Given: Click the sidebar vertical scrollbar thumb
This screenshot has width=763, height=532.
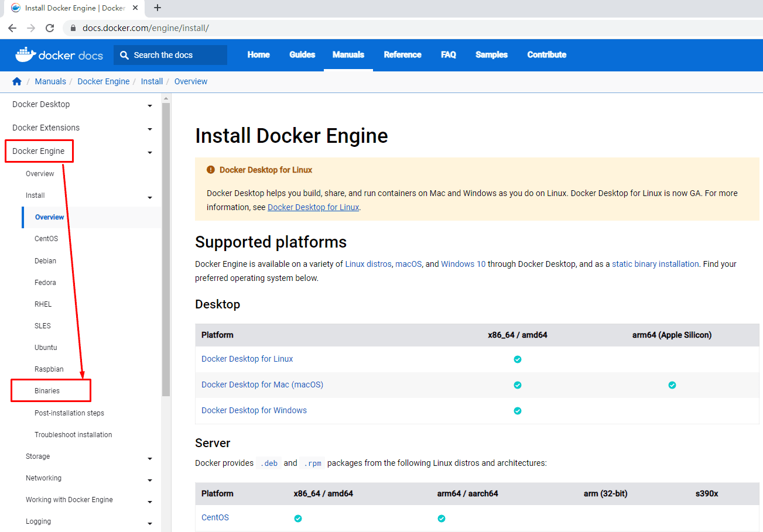Looking at the screenshot, I should tap(166, 249).
